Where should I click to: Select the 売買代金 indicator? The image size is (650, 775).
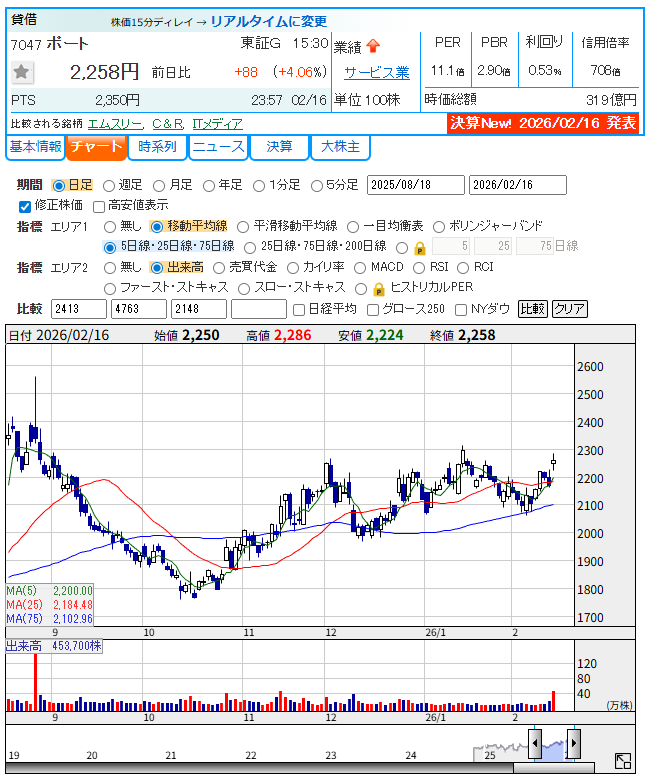[x=218, y=268]
